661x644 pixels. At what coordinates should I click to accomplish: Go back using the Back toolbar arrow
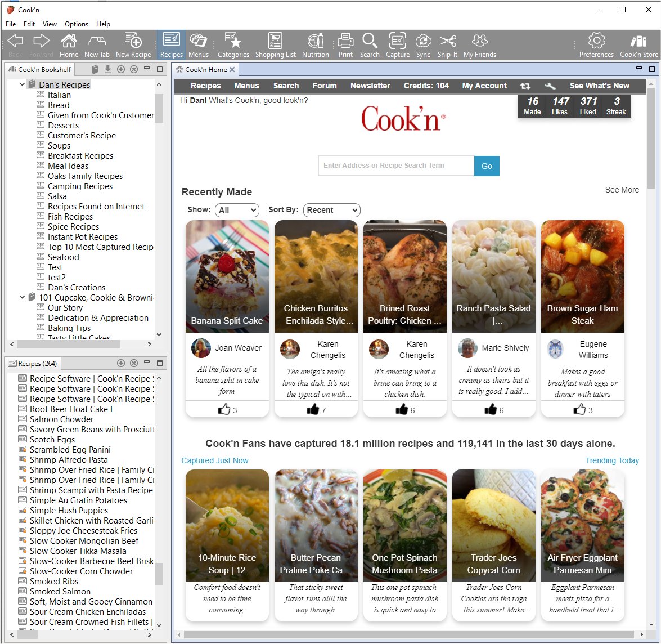click(x=15, y=44)
